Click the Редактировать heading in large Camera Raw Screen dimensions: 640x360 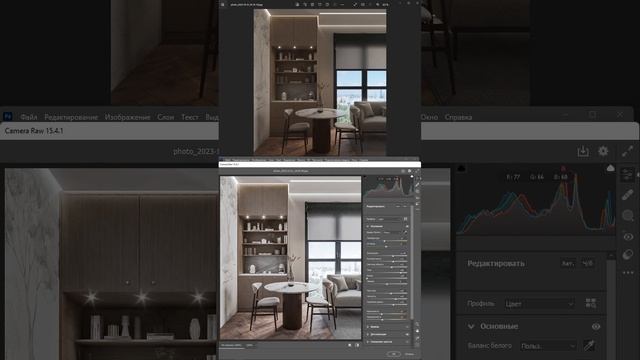pyautogui.click(x=496, y=264)
